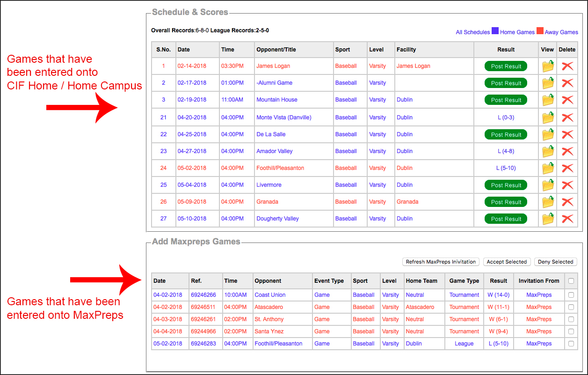Open view folder for Granada game
This screenshot has height=375, width=588.
548,202
